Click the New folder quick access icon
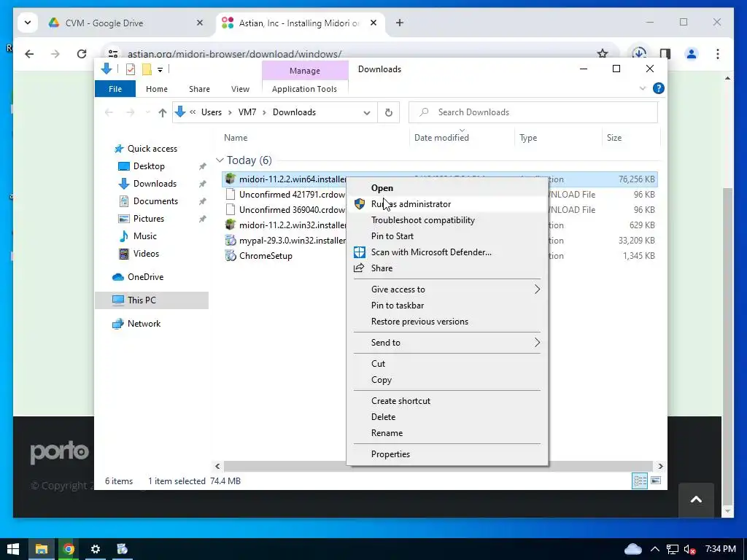 tap(147, 69)
